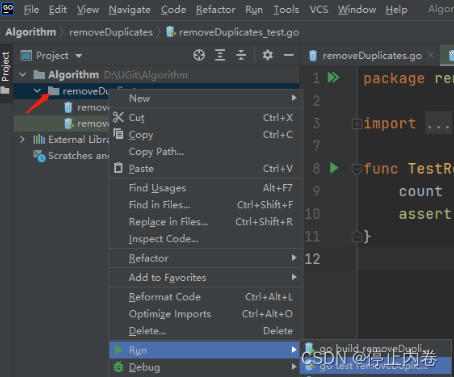The height and width of the screenshot is (377, 454).
Task: Open Project panel settings gear
Action: click(268, 55)
